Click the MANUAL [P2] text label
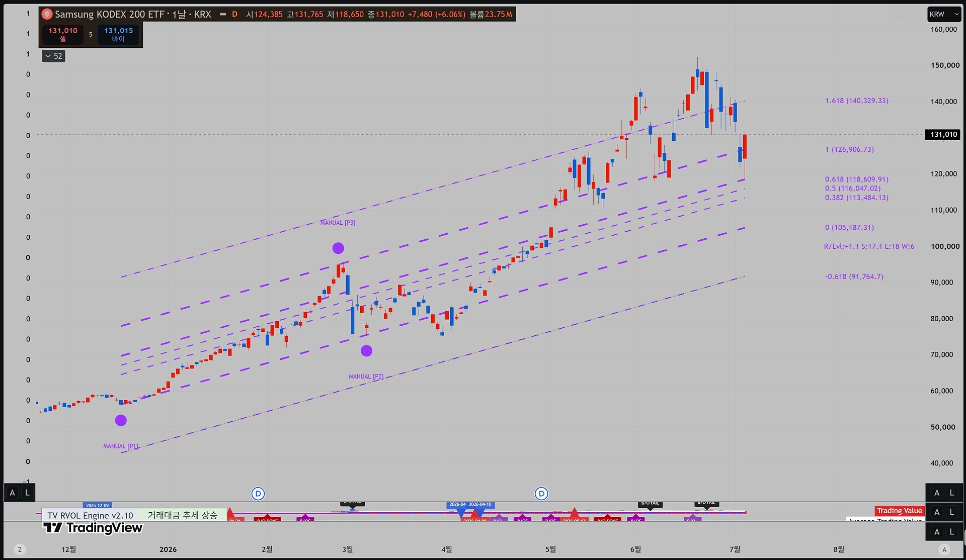 tap(366, 377)
